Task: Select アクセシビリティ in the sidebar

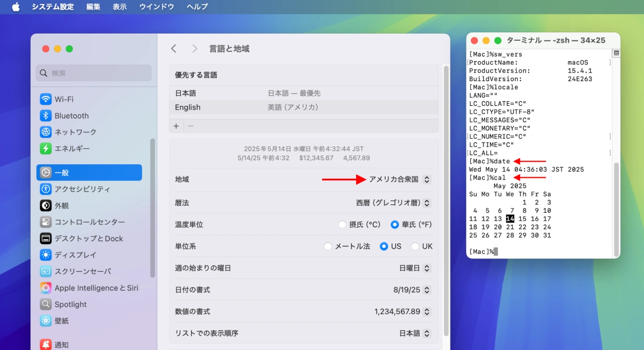Action: click(x=82, y=189)
